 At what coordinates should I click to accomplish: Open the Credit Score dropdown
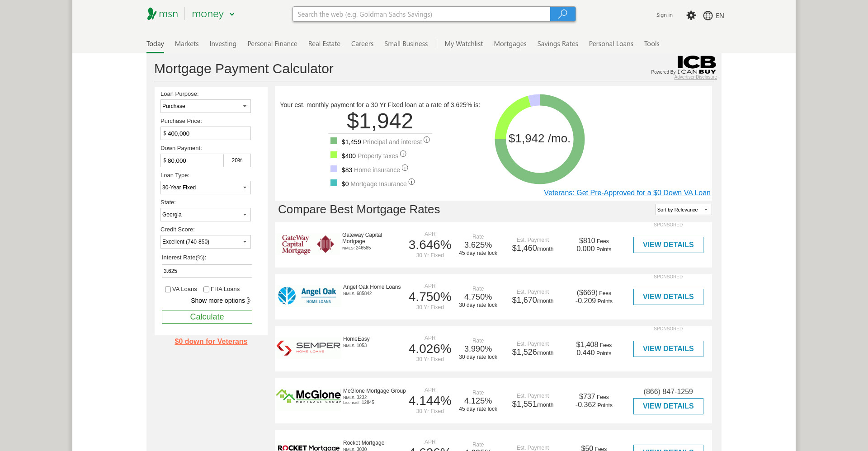pos(206,242)
